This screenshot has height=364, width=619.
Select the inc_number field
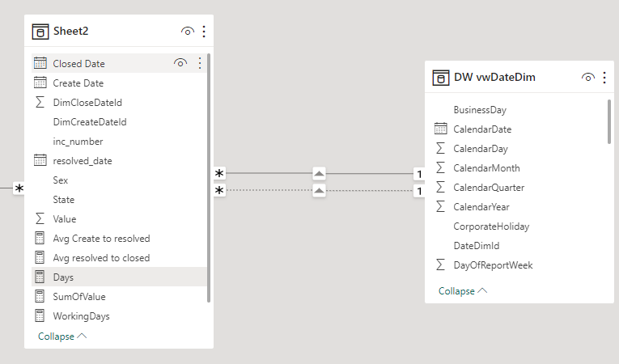coord(78,142)
